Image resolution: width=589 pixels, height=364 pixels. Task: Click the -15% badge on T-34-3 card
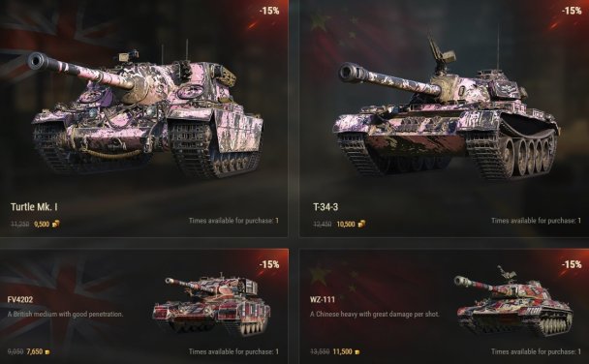pyautogui.click(x=572, y=11)
